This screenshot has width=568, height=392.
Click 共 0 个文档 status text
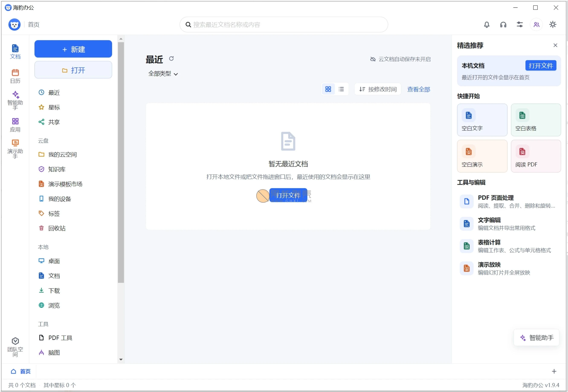pyautogui.click(x=22, y=385)
